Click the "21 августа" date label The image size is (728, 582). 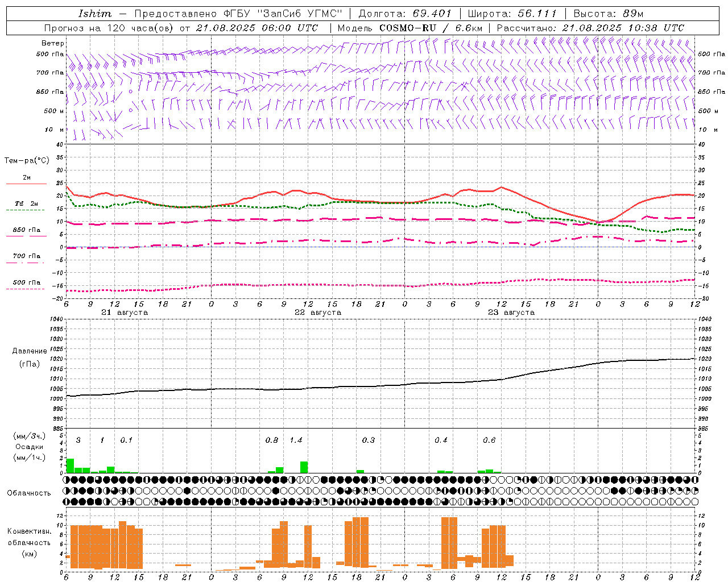point(125,313)
